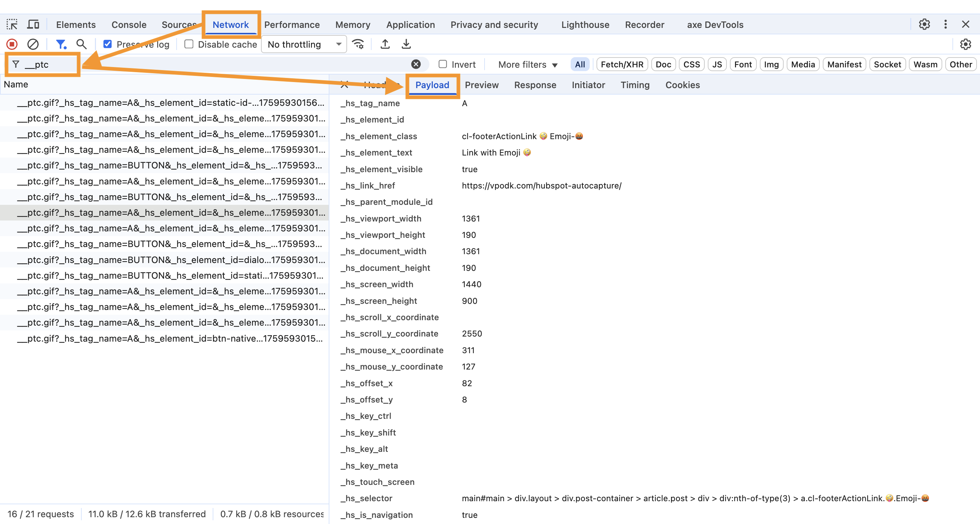Check the Invert filter checkbox
The height and width of the screenshot is (524, 980).
pos(442,64)
